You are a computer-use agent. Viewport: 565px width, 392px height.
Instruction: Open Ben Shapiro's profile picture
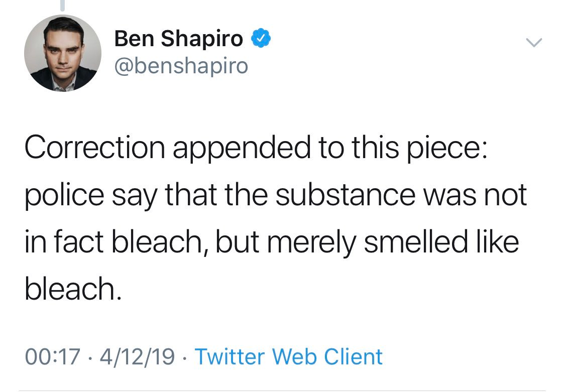tap(63, 53)
